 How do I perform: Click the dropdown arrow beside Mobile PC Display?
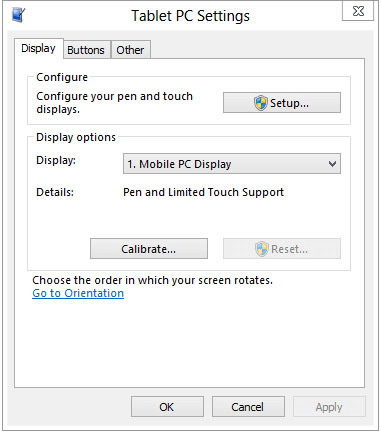tap(332, 164)
